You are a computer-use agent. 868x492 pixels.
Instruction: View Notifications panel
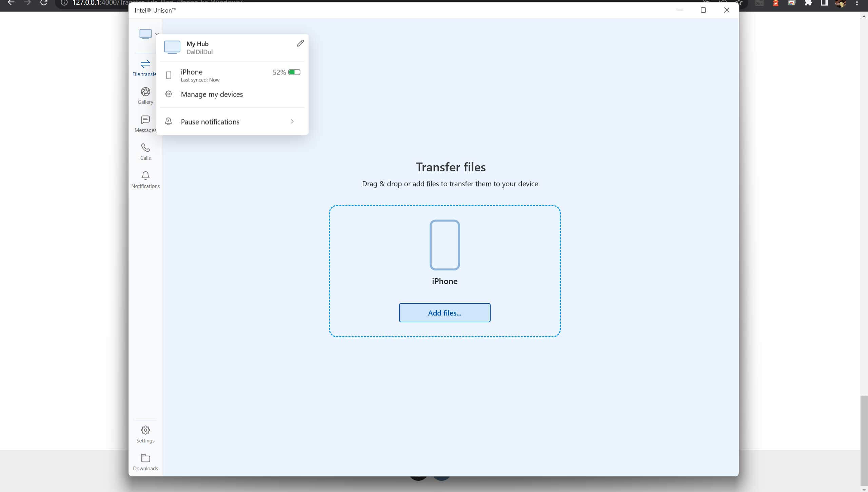[x=145, y=179]
